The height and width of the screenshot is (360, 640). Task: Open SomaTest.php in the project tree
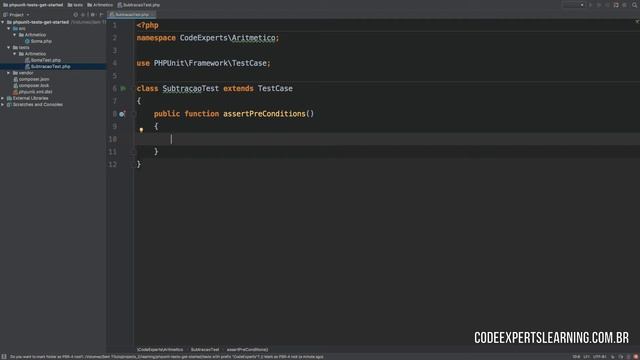tap(46, 60)
